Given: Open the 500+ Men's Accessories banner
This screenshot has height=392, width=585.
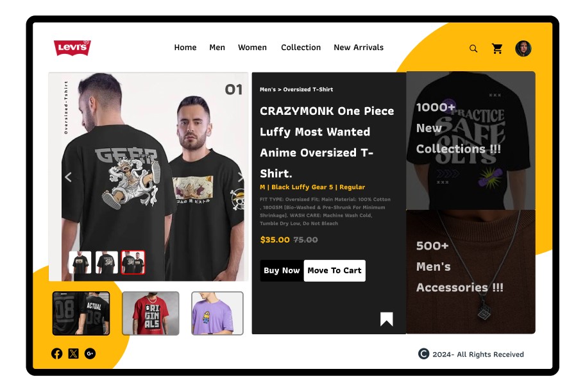Looking at the screenshot, I should click(470, 272).
